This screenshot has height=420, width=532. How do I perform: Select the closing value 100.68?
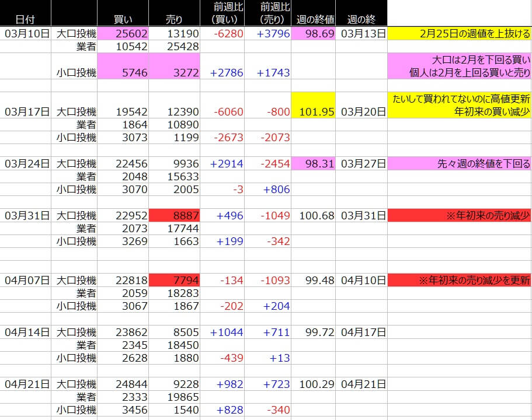click(x=313, y=215)
